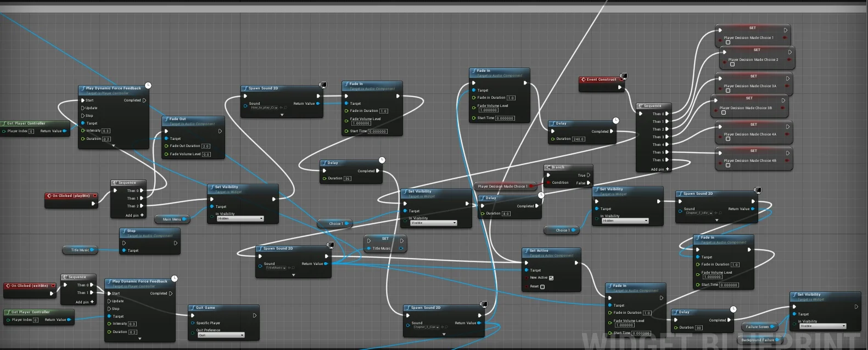Click the clock icon on the Delay node with duration 36
Image resolution: width=868 pixels, height=350 pixels.
tap(382, 160)
